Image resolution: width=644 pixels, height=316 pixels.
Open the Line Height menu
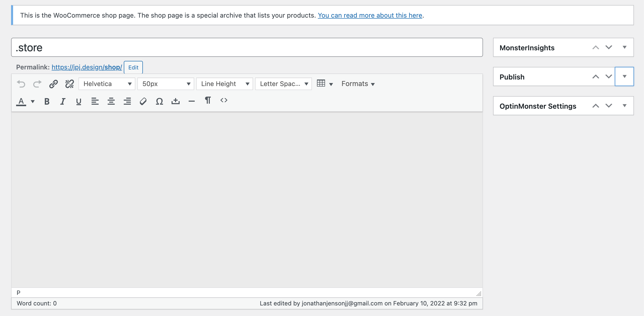coord(225,84)
